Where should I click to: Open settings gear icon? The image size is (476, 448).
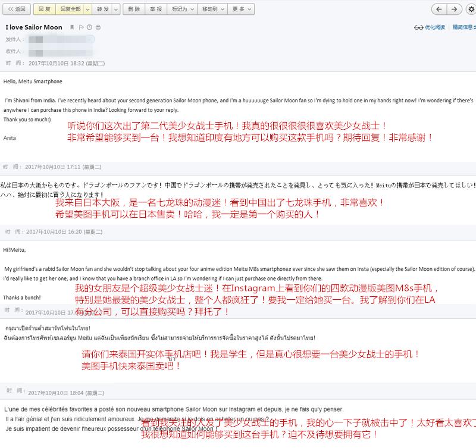(471, 9)
